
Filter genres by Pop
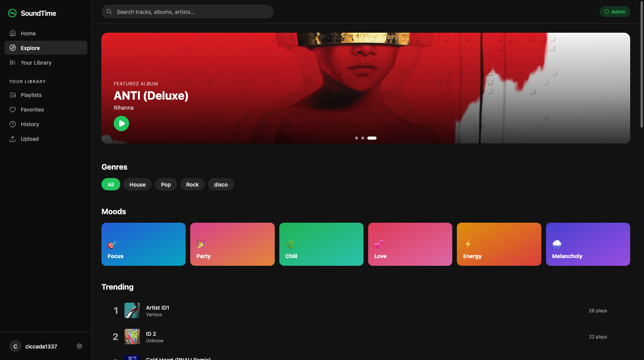click(x=166, y=184)
